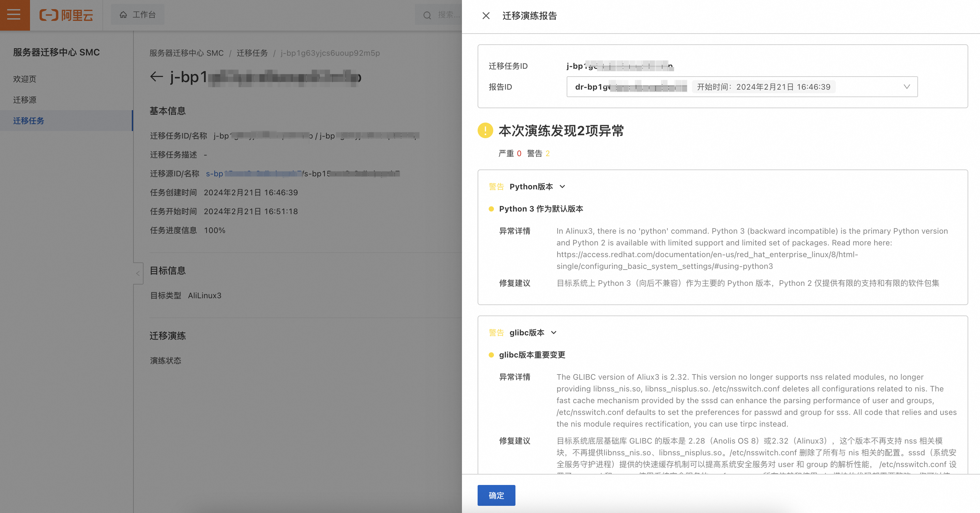Click the 任务开始时间 value 16:51:18
Viewport: 980px width, 513px height.
coord(251,212)
